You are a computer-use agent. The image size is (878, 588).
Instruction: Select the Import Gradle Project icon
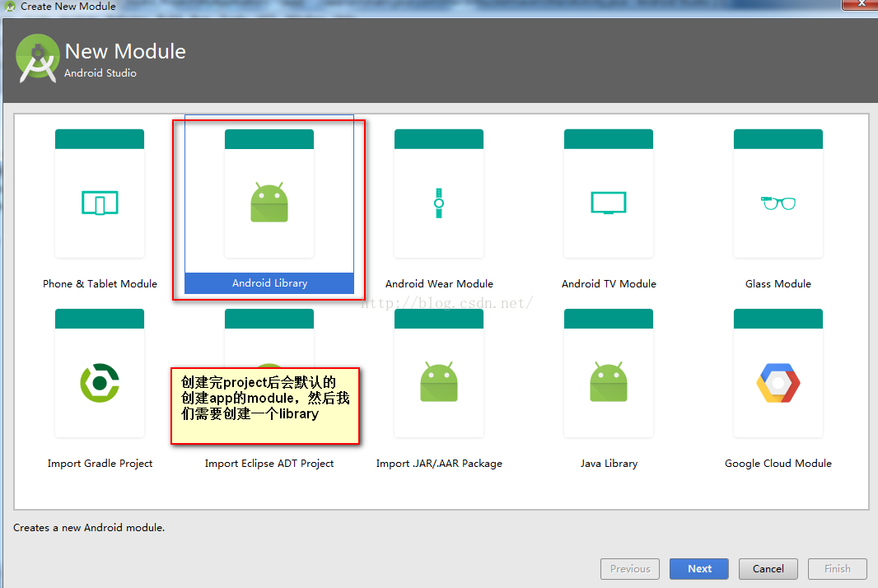click(x=100, y=383)
